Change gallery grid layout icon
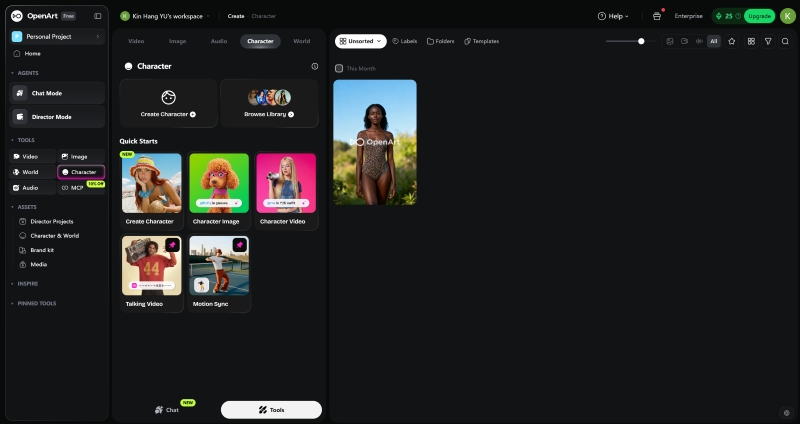 pyautogui.click(x=751, y=41)
